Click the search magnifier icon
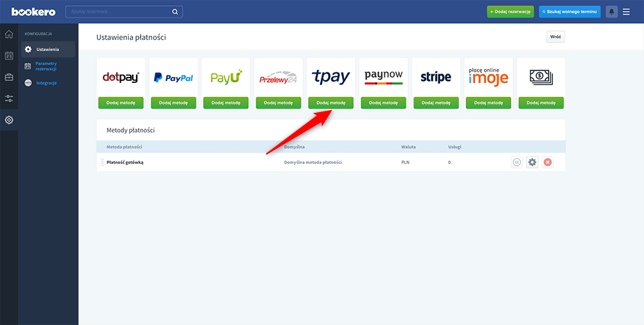 click(175, 11)
